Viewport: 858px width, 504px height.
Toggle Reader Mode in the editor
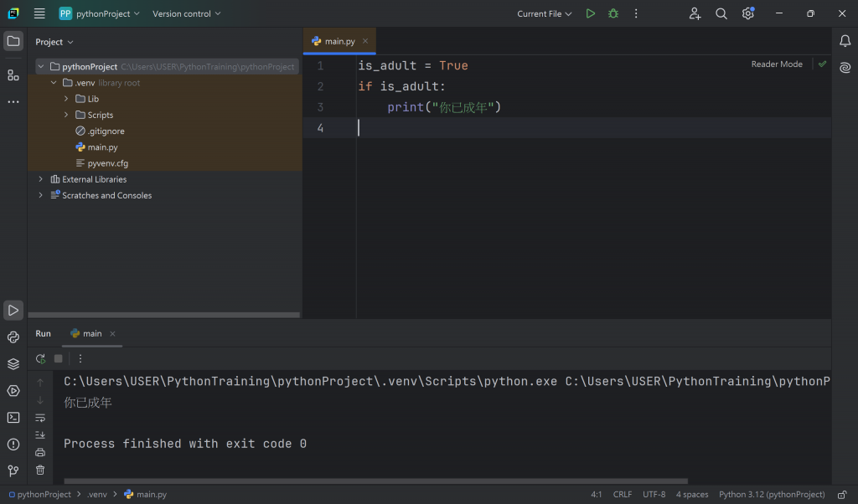pos(777,64)
